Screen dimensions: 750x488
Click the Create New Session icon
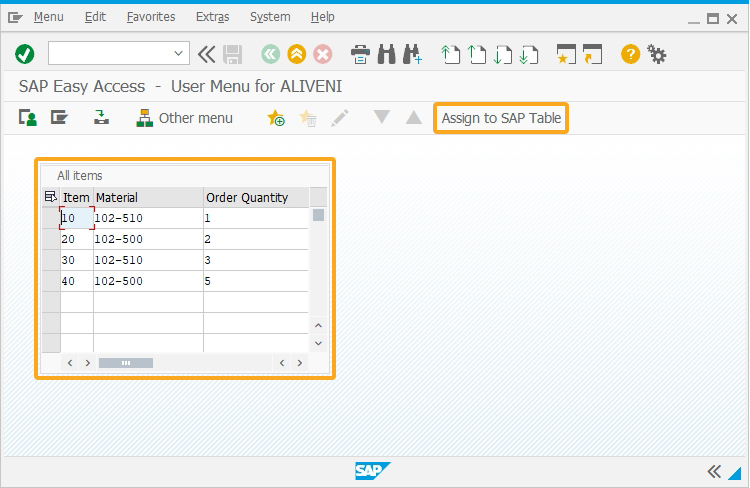tap(566, 54)
